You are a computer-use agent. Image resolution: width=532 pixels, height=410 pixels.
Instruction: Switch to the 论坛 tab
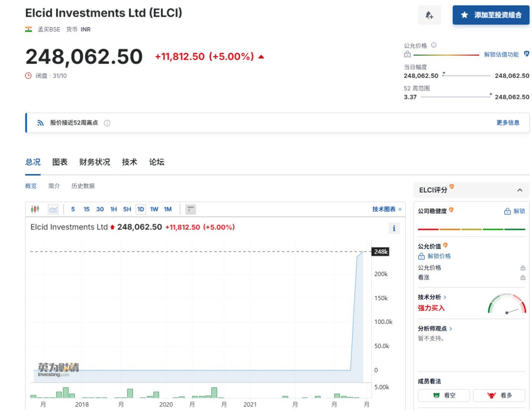click(x=157, y=162)
